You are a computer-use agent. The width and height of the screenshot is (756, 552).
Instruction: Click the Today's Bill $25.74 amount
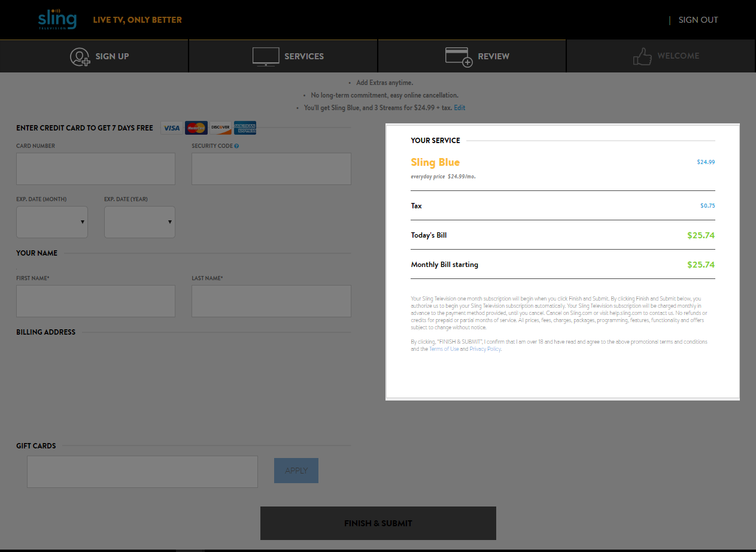[701, 235]
